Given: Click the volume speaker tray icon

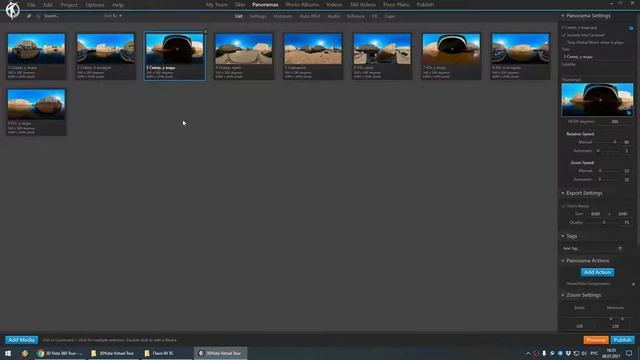Looking at the screenshot, I should coord(584,353).
